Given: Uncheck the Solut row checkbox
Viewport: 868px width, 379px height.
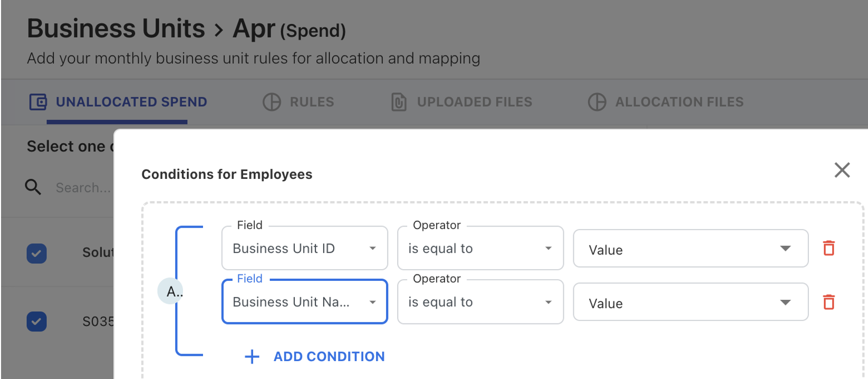Looking at the screenshot, I should tap(36, 253).
